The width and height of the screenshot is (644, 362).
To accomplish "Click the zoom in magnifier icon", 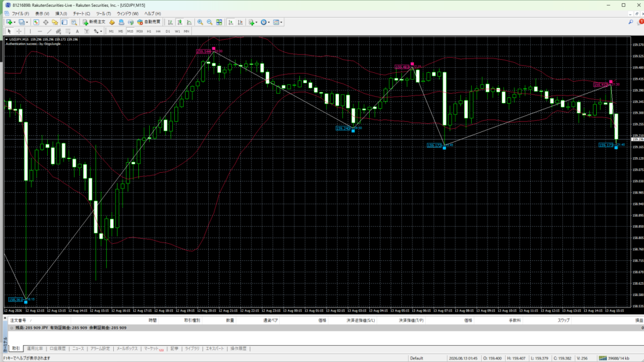I will [200, 22].
